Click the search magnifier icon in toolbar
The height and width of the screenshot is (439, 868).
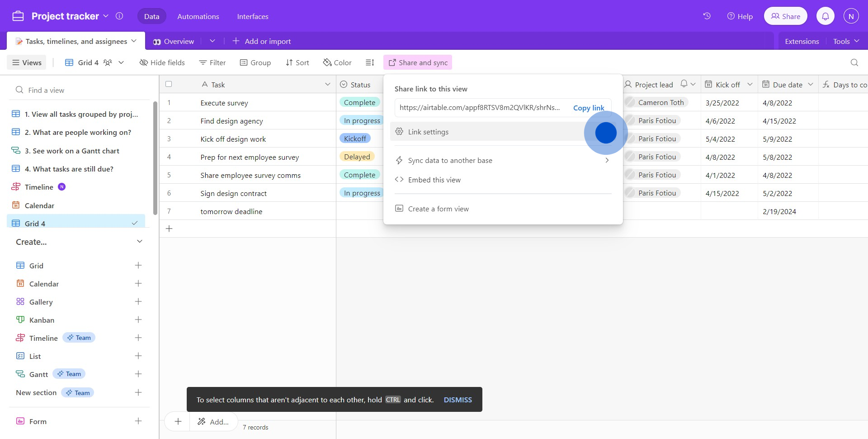click(x=854, y=62)
